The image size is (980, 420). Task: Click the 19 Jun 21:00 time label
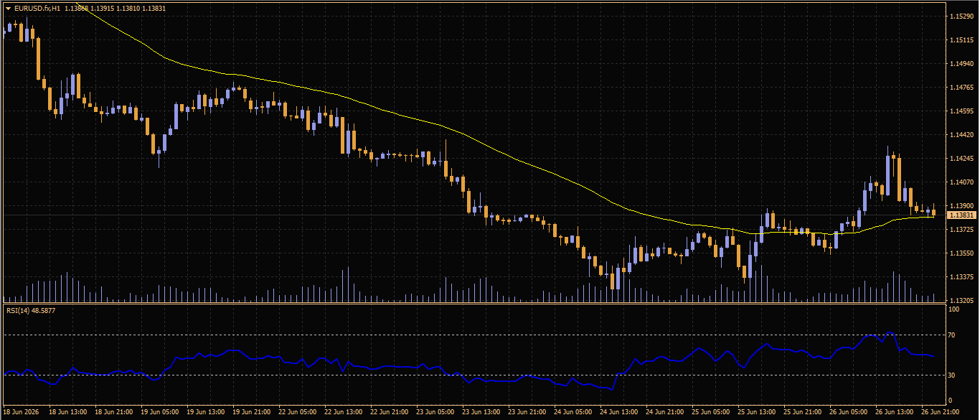pyautogui.click(x=252, y=412)
